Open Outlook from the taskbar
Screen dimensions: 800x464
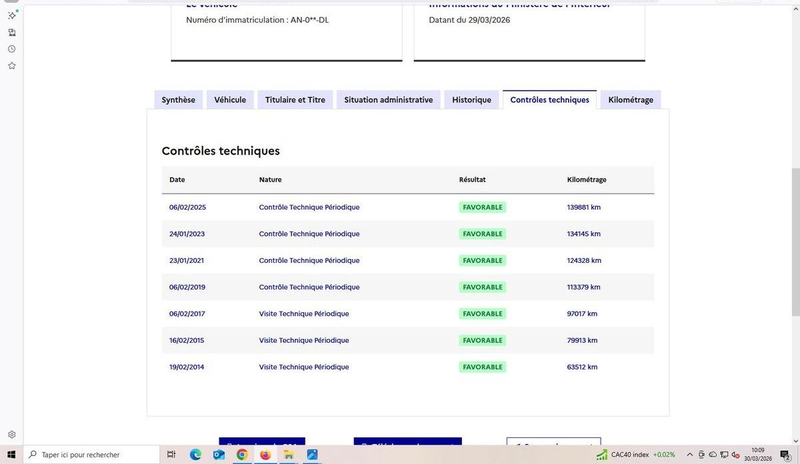point(219,455)
